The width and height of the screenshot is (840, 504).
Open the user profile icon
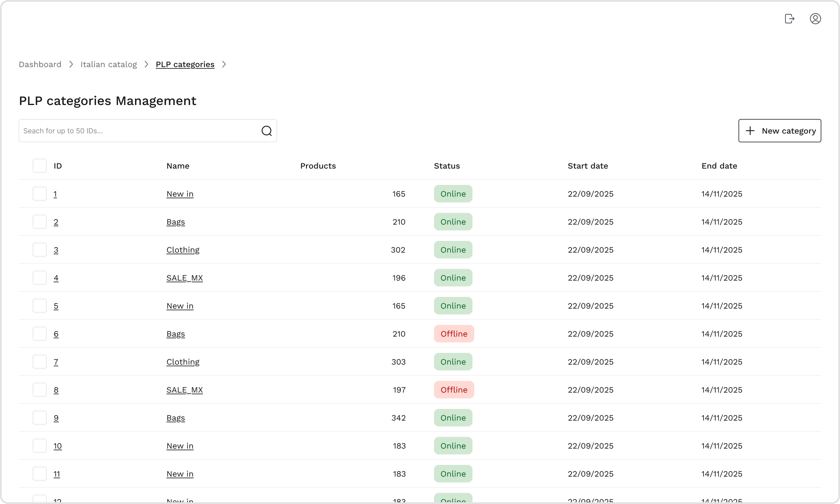point(815,19)
